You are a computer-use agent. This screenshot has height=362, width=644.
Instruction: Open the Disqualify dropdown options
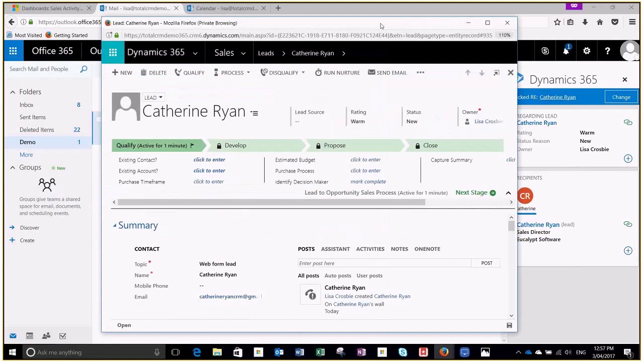[x=302, y=72]
